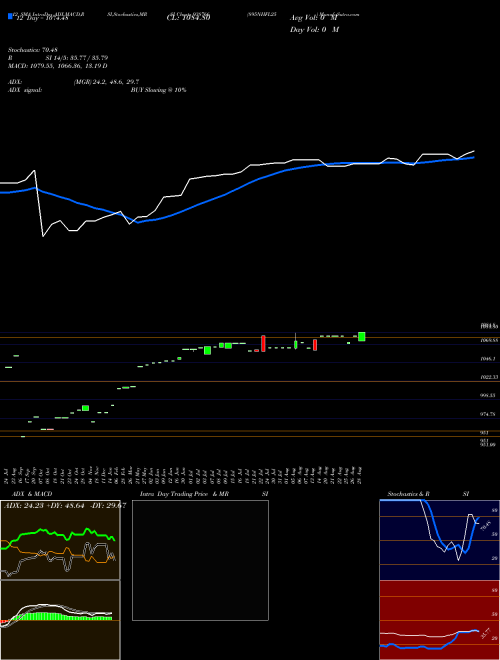Screen dimensions: 500x660
Task: Click the 1022.33 price axis label
Action: (x=489, y=377)
